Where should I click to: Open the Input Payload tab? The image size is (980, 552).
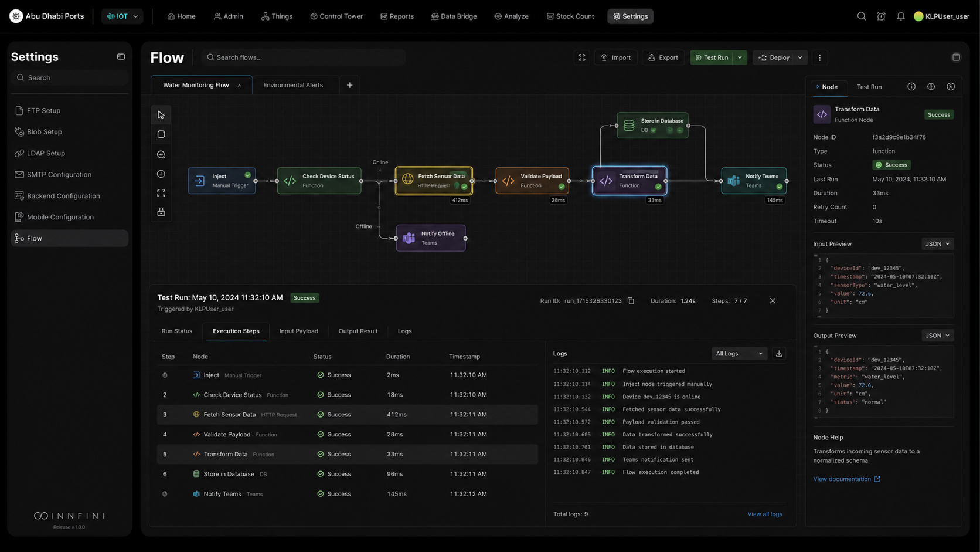[299, 331]
